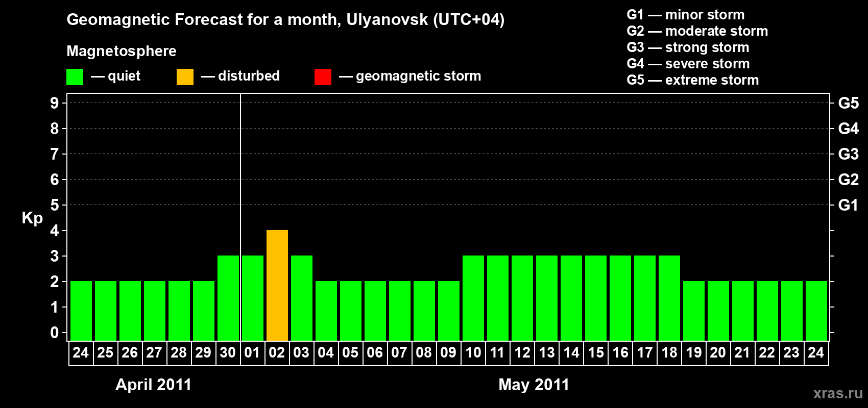The image size is (868, 408).
Task: Click the date label 09 on the axis
Action: (448, 352)
